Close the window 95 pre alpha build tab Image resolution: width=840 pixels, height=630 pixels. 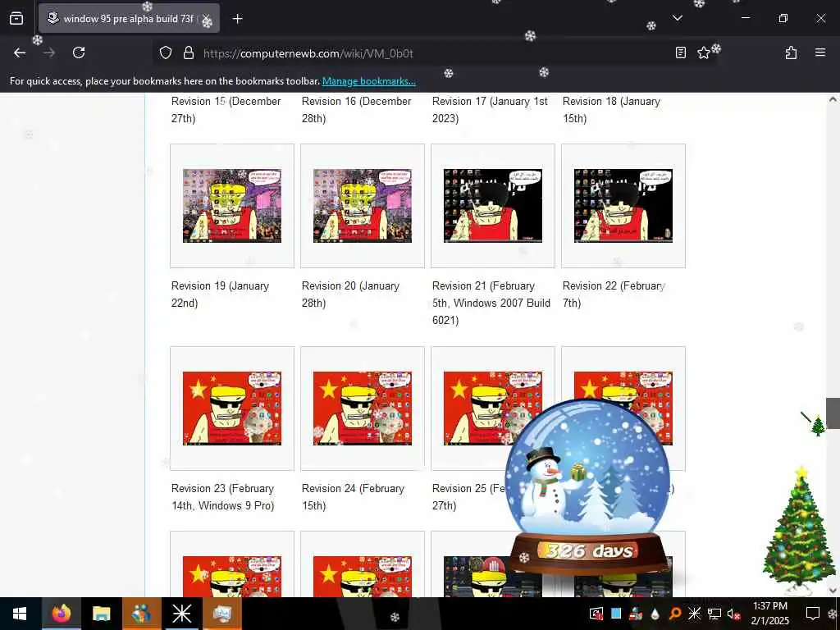(206, 19)
